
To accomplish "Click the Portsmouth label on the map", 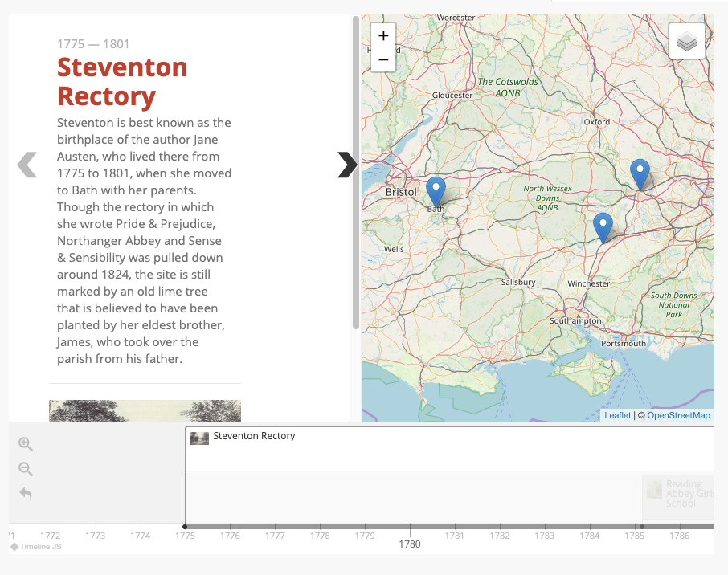I will click(623, 344).
